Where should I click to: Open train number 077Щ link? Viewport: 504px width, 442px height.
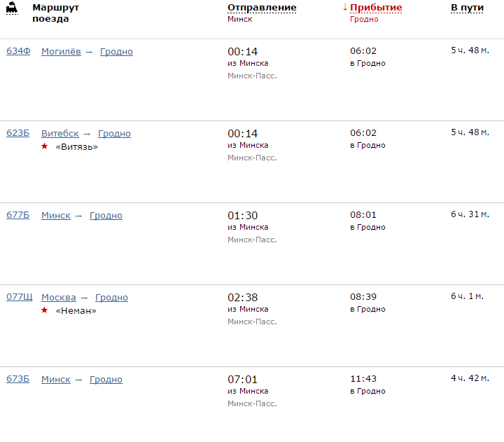pos(20,298)
